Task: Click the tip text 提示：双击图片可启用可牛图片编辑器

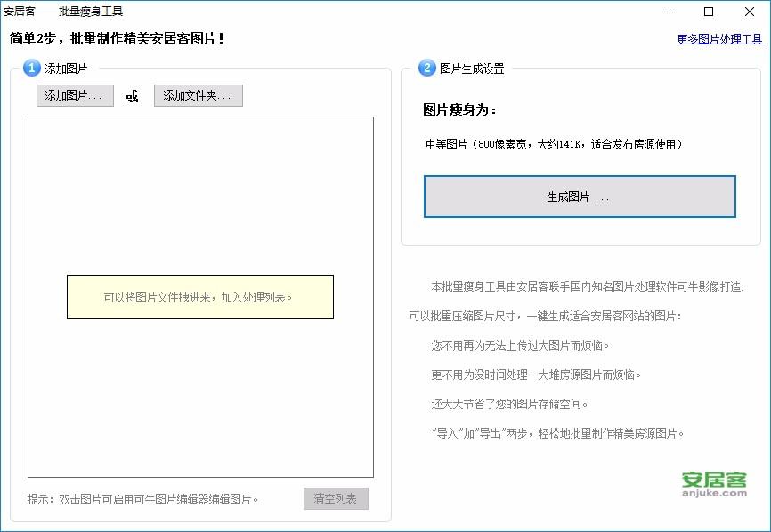Action: point(143,499)
